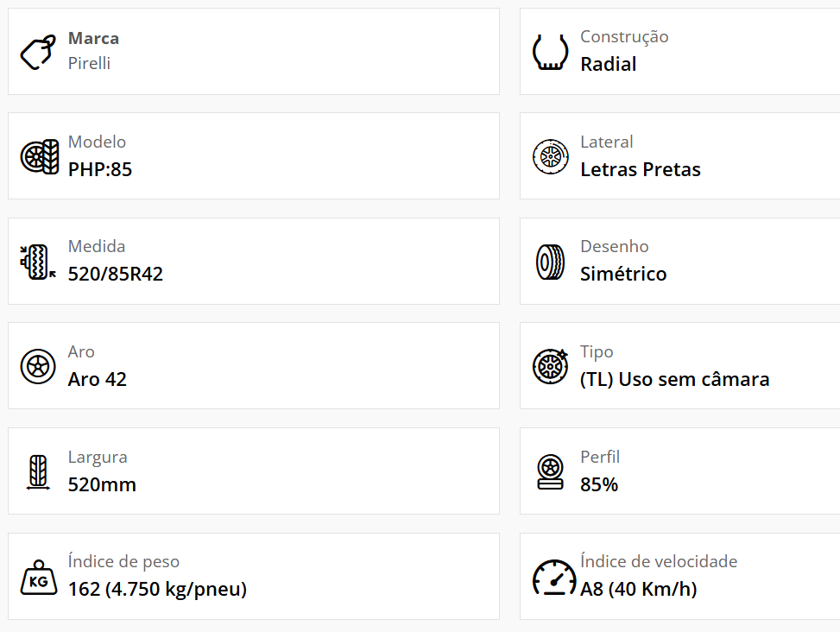This screenshot has height=632, width=840.
Task: Click the tire cross-section icon beside Construção
Action: click(x=550, y=52)
